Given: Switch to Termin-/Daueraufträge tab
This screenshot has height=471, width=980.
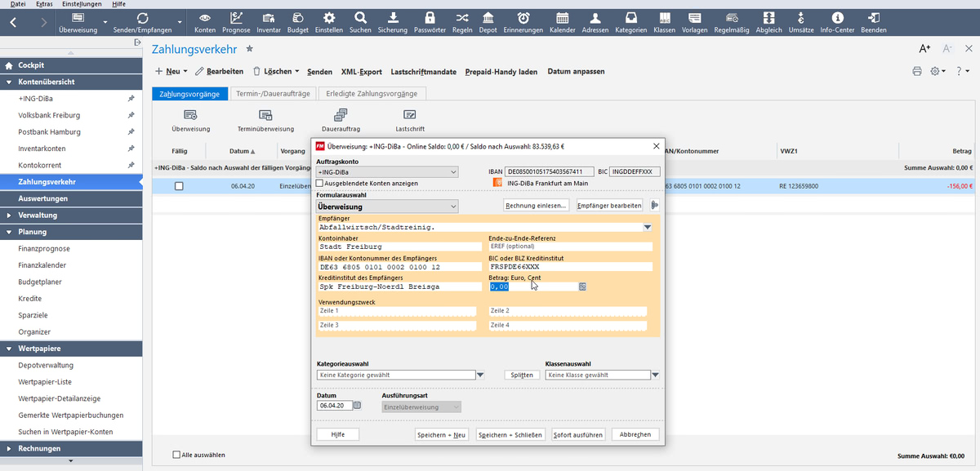Looking at the screenshot, I should [272, 94].
